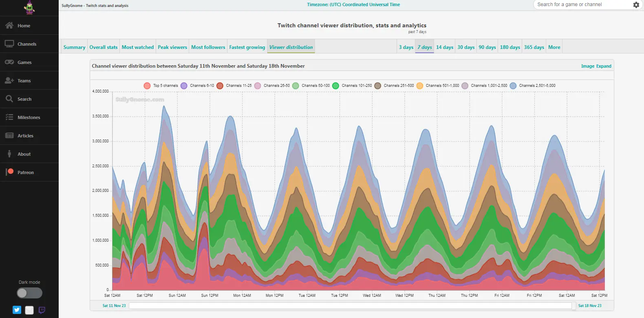Click the Teams add-user icon
The width and height of the screenshot is (644, 318).
click(x=9, y=81)
